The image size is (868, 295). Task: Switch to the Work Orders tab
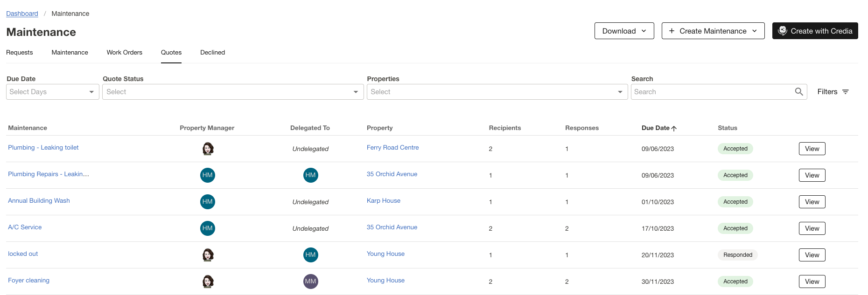124,53
